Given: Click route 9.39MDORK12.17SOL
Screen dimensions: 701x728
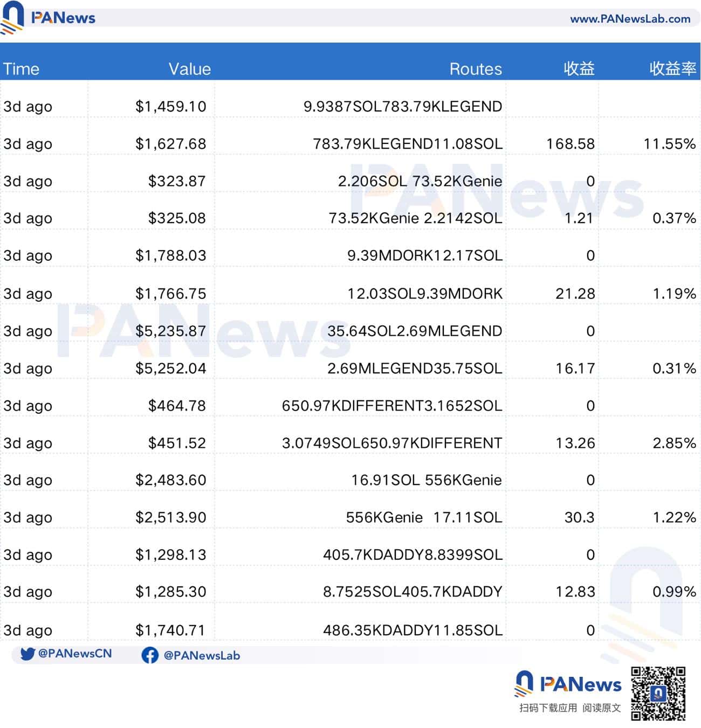Looking at the screenshot, I should click(425, 255).
